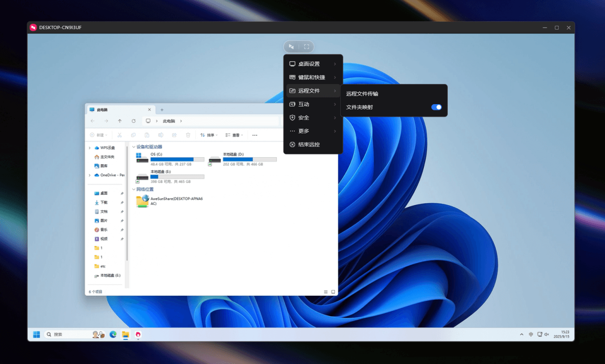Collapse the 设备和驱动器 section
The width and height of the screenshot is (605, 364).
coord(134,147)
